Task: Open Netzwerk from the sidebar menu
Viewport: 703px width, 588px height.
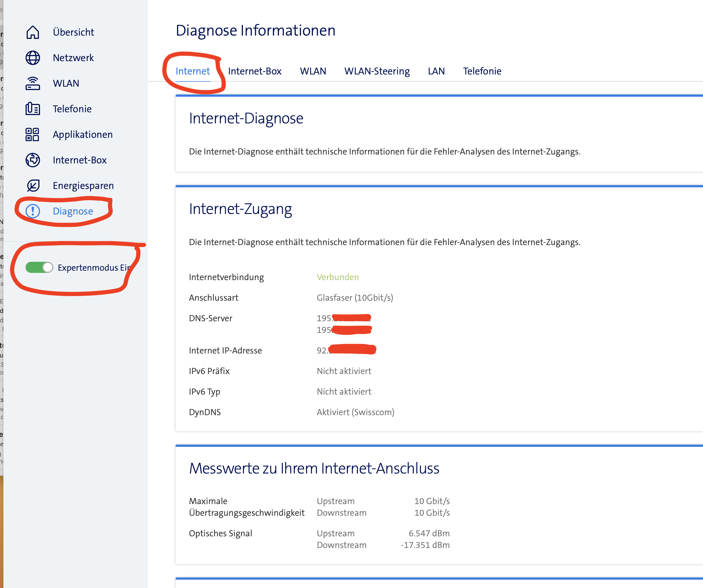Action: (x=73, y=58)
